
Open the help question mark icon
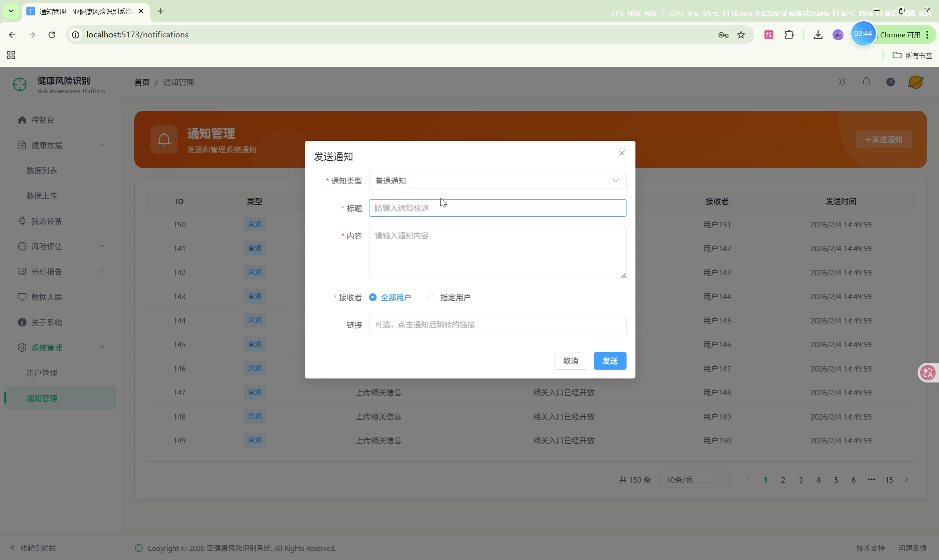tap(890, 82)
